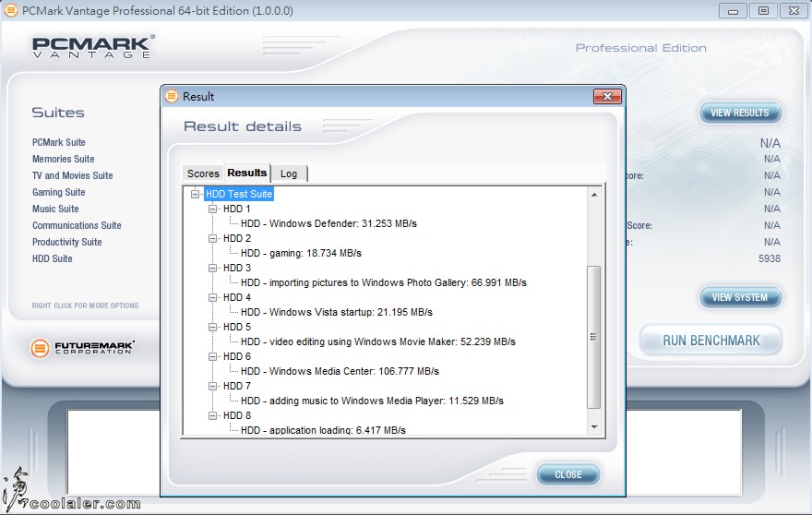Collapse the HDD 2 node
812x515 pixels.
[x=212, y=238]
